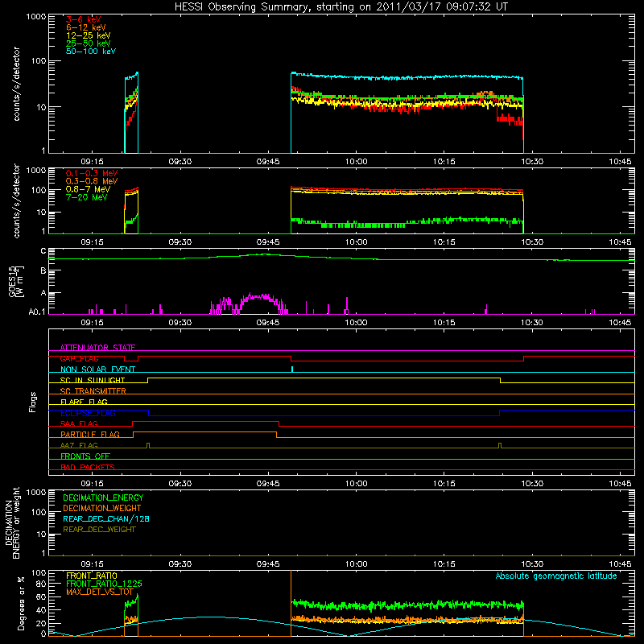Select the SC_IN_SUNLIGHT flag label
644x644 pixels.
tap(93, 380)
